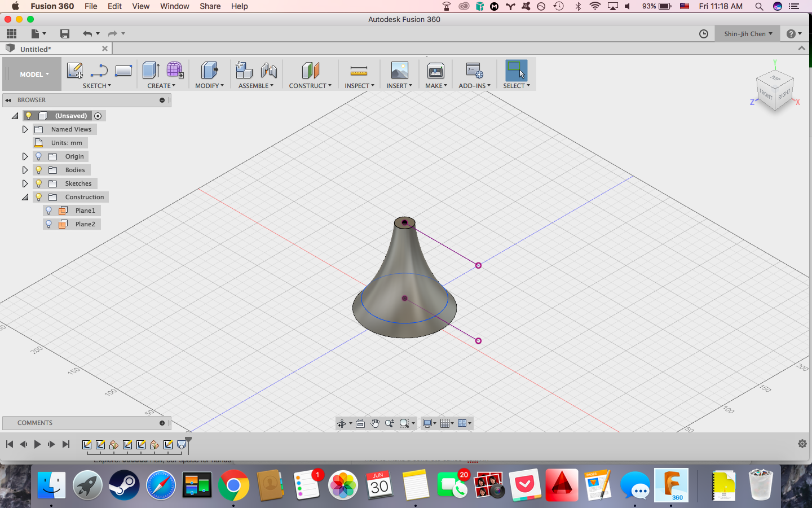Click the Zoom Window fit icon
This screenshot has width=812, height=508.
pos(404,423)
